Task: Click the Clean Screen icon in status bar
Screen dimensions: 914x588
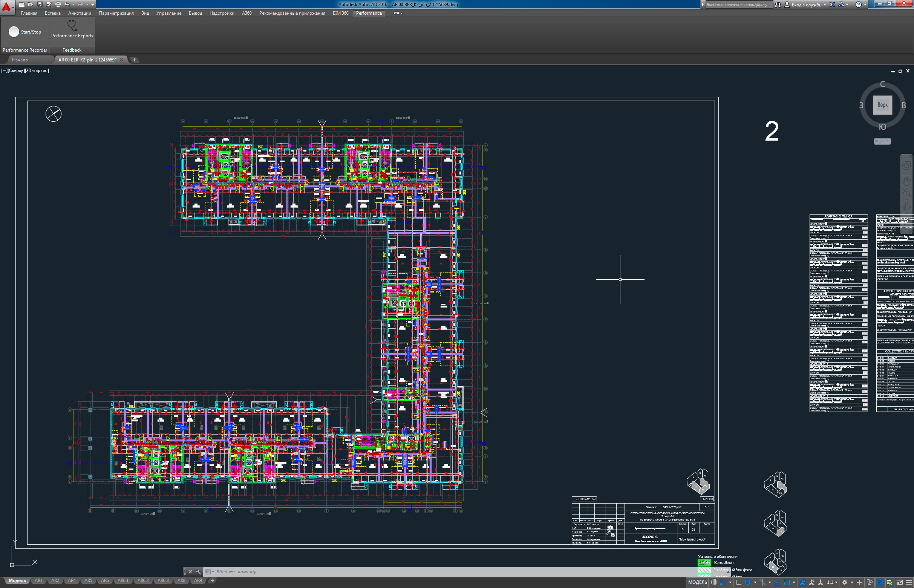Action: point(900,582)
